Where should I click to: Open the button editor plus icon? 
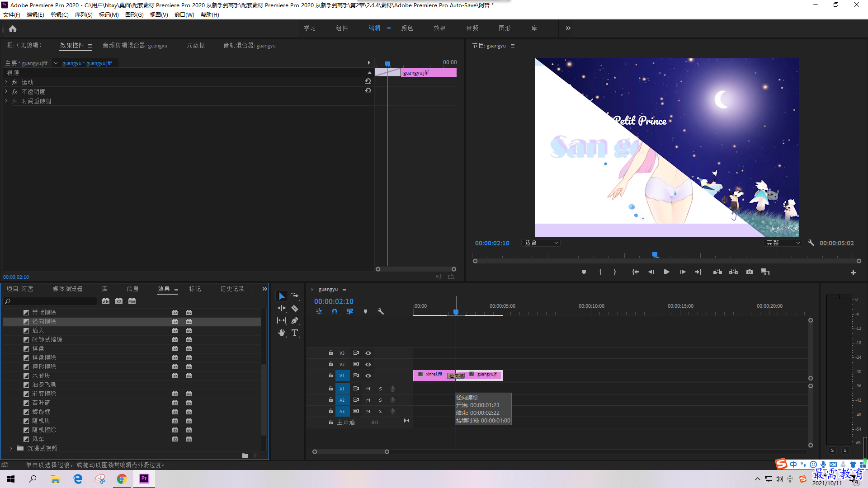(853, 272)
